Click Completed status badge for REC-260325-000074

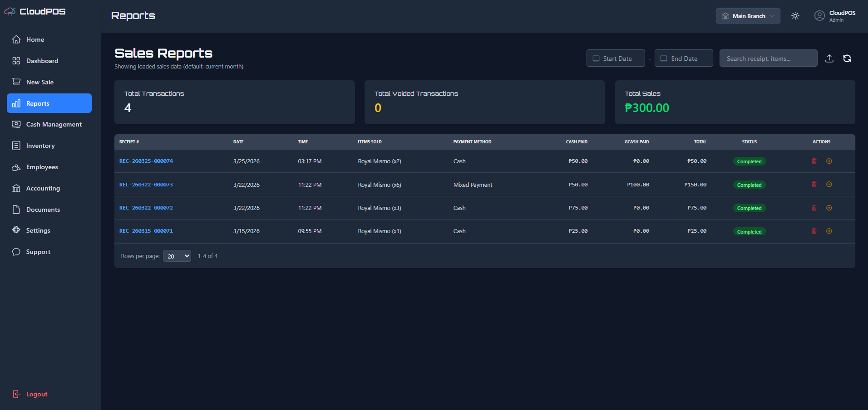coord(750,161)
